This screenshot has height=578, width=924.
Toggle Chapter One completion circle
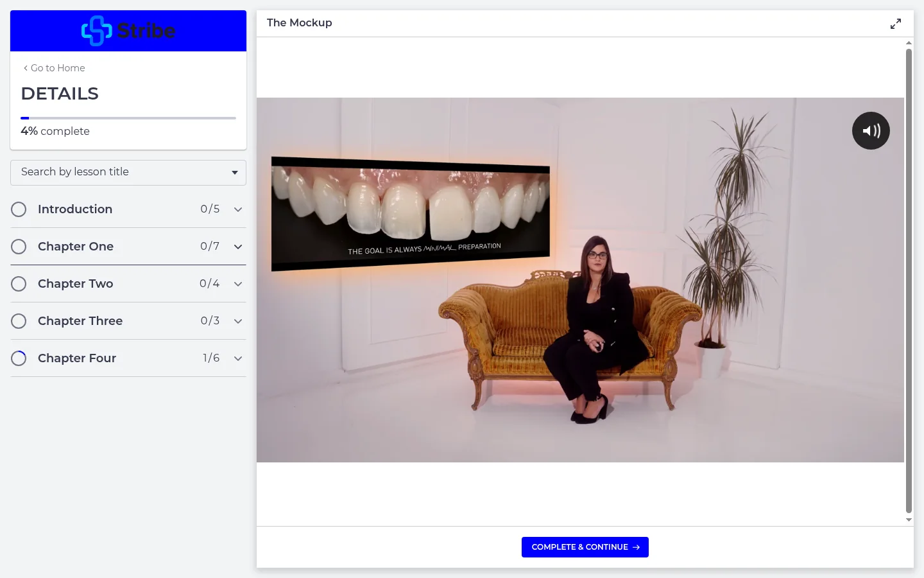(x=19, y=247)
